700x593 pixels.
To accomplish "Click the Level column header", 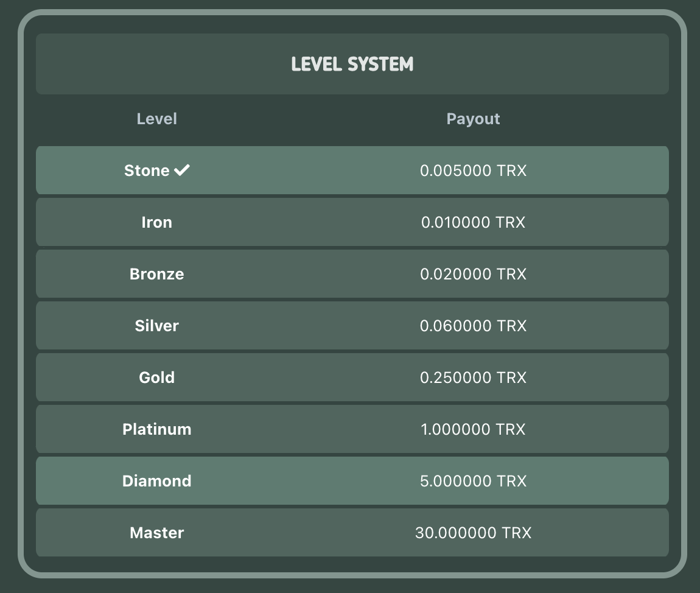I will point(156,119).
